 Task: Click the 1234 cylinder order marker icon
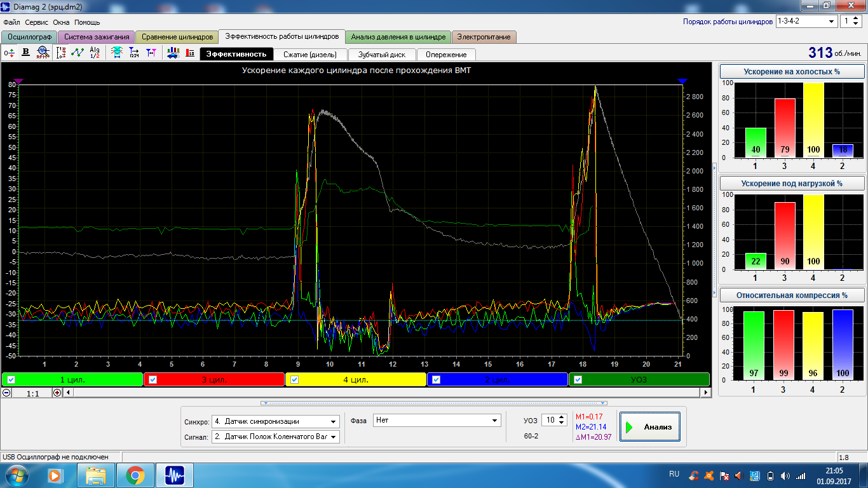point(134,53)
